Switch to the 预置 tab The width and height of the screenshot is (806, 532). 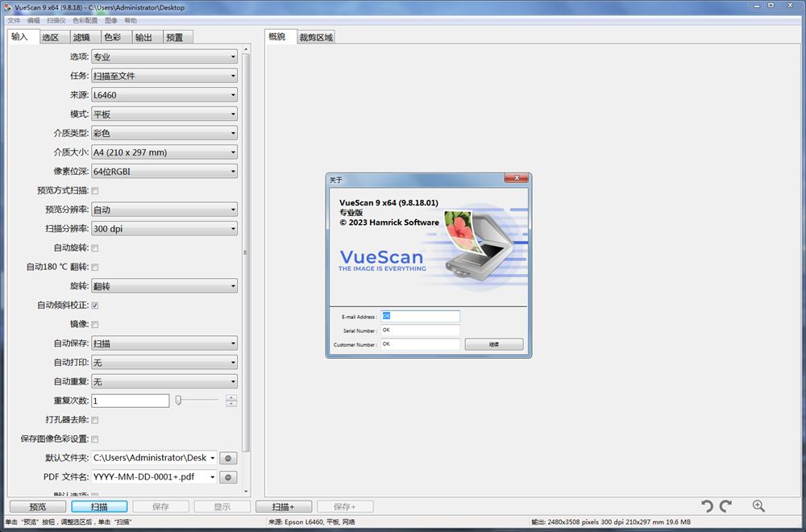tap(178, 38)
